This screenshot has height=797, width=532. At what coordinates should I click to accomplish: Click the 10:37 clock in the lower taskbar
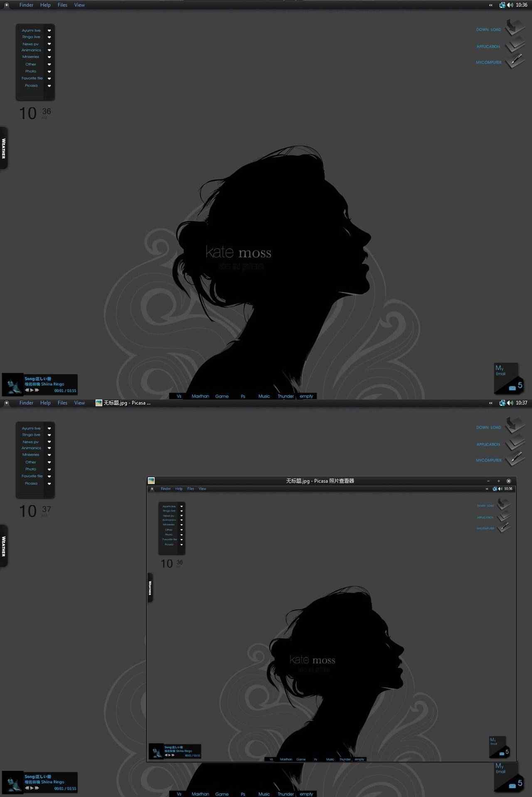[522, 403]
